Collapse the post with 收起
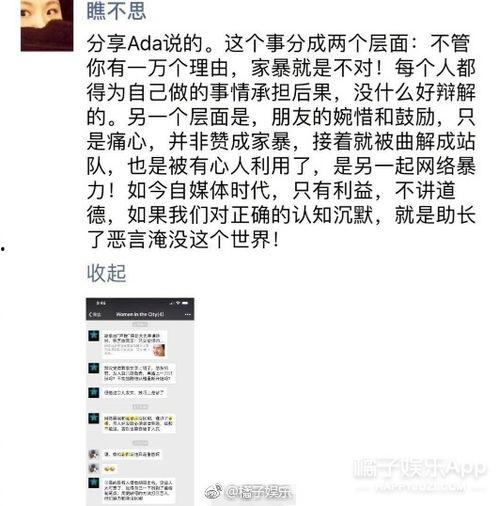Image resolution: width=499 pixels, height=506 pixels. click(x=106, y=273)
